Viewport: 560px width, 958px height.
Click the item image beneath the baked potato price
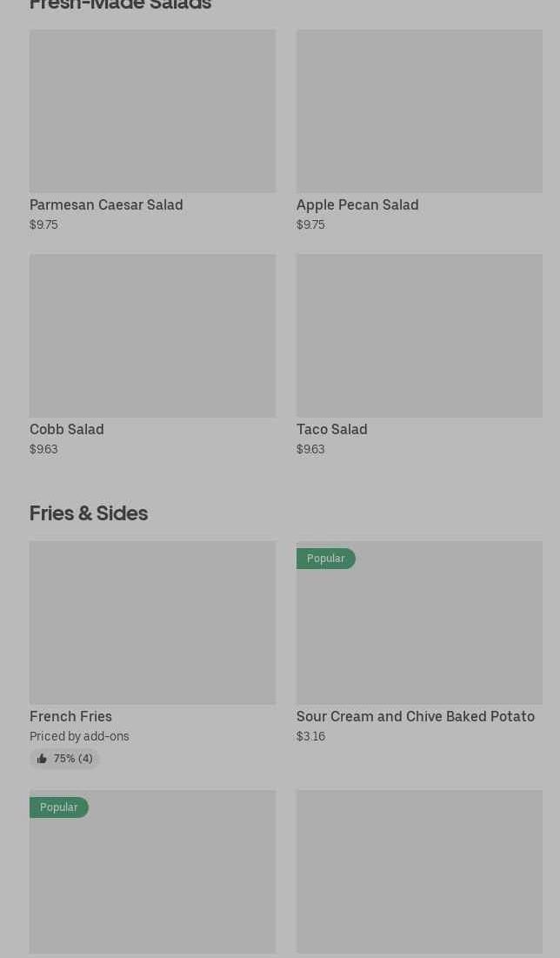click(419, 872)
